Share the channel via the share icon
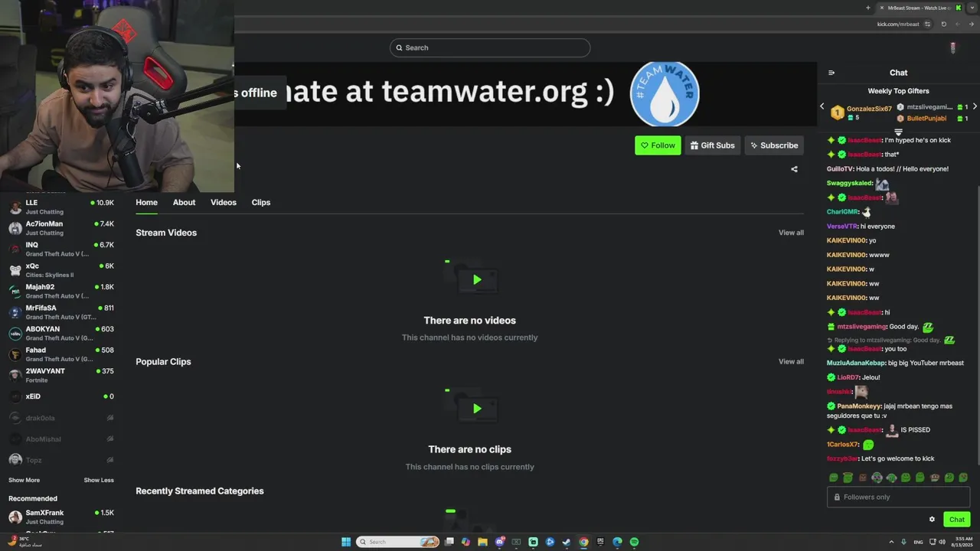 pos(794,169)
